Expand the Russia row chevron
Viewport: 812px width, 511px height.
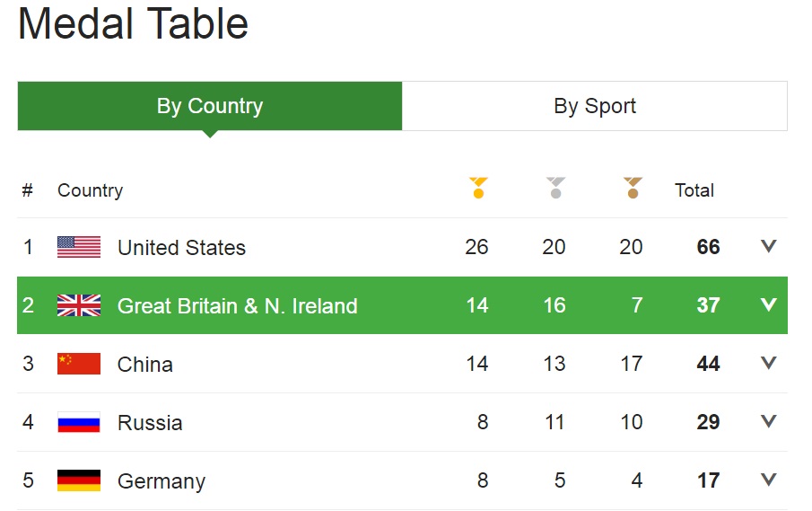769,421
